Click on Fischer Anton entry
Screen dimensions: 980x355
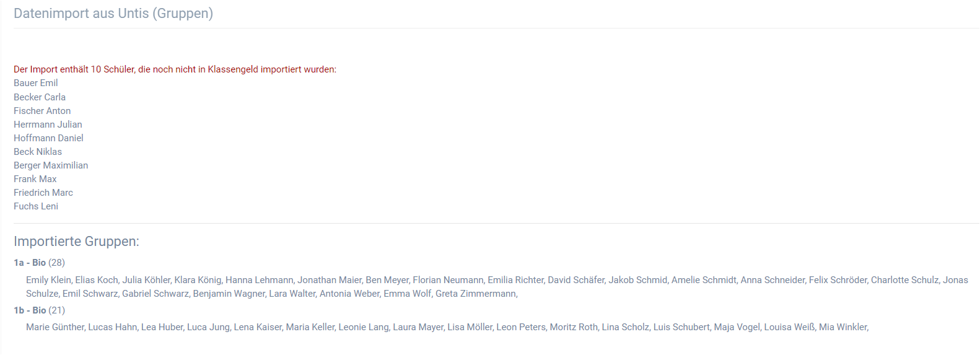click(42, 111)
